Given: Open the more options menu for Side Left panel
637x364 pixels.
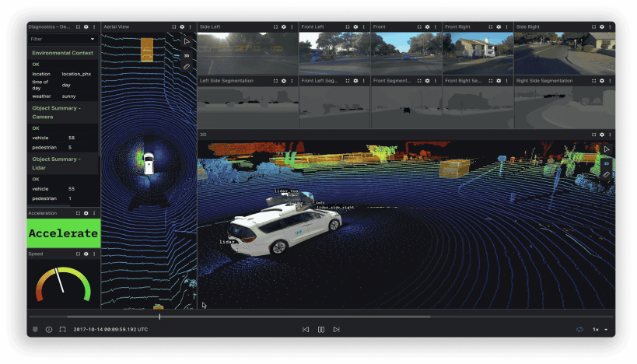Looking at the screenshot, I should pyautogui.click(x=292, y=26).
